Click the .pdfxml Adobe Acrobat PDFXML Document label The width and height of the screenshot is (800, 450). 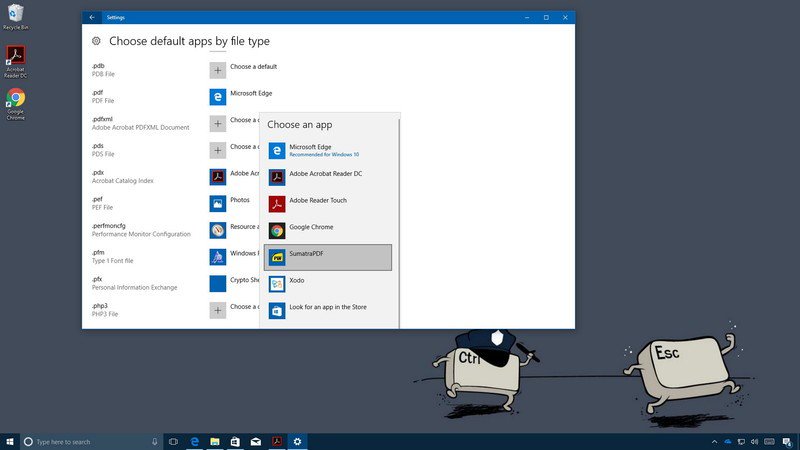coord(140,123)
